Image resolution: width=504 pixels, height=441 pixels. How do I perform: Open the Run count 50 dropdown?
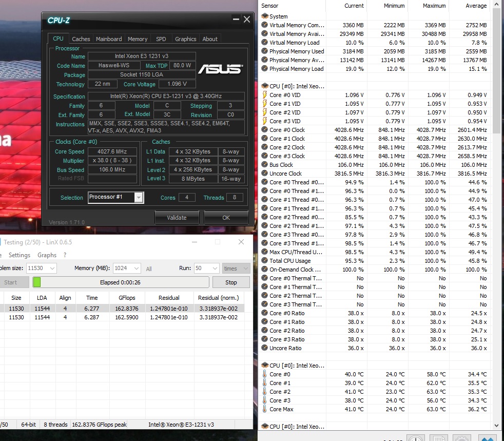(215, 268)
